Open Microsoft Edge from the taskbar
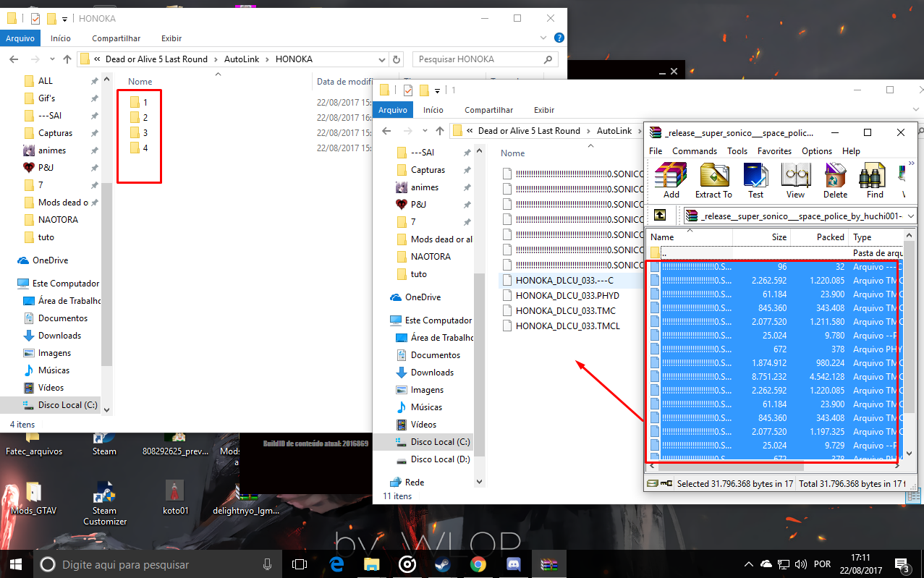This screenshot has height=578, width=924. [336, 564]
